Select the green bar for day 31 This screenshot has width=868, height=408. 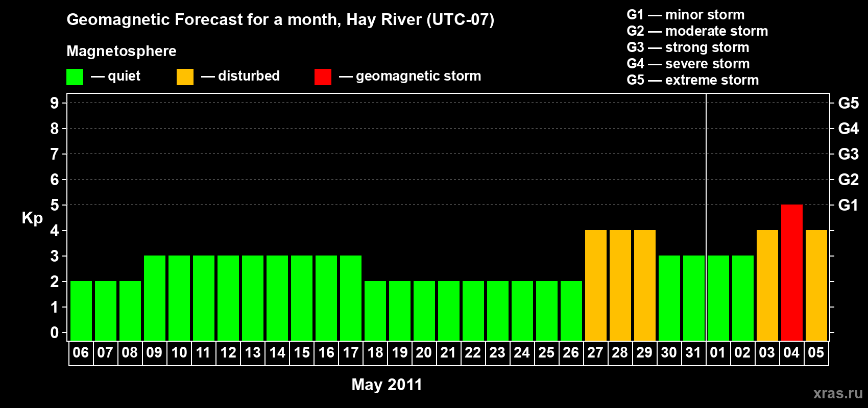coord(693,298)
